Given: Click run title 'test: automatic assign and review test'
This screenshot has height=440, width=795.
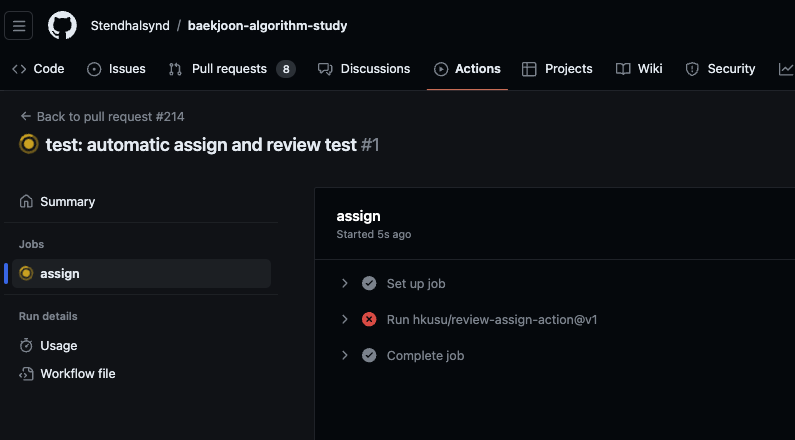Looking at the screenshot, I should (x=201, y=145).
